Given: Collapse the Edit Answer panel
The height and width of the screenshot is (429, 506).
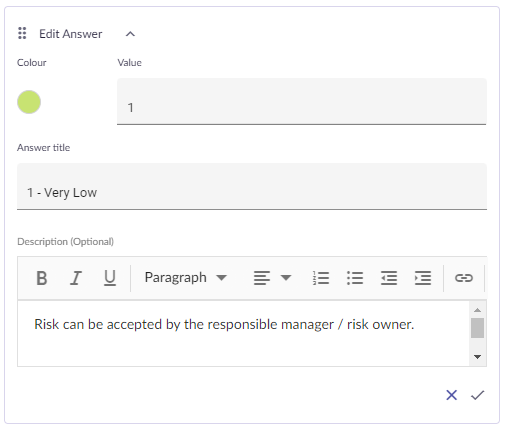Looking at the screenshot, I should (x=130, y=34).
